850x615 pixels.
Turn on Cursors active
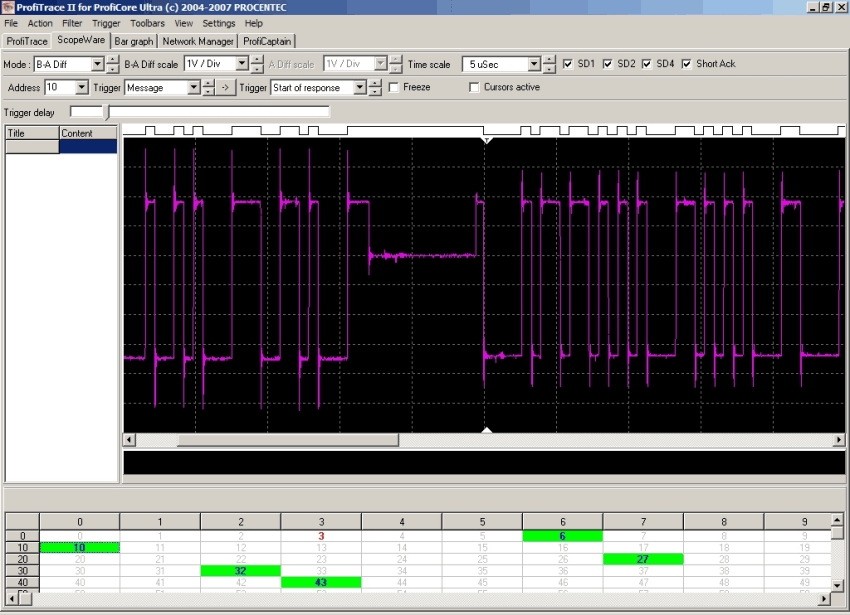click(475, 88)
